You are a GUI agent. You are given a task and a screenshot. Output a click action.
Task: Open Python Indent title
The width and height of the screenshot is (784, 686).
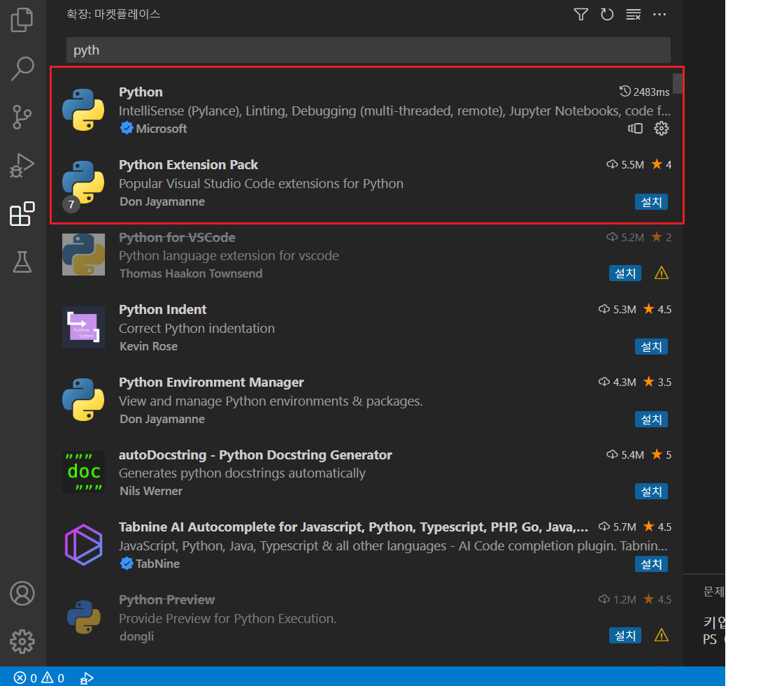(162, 310)
